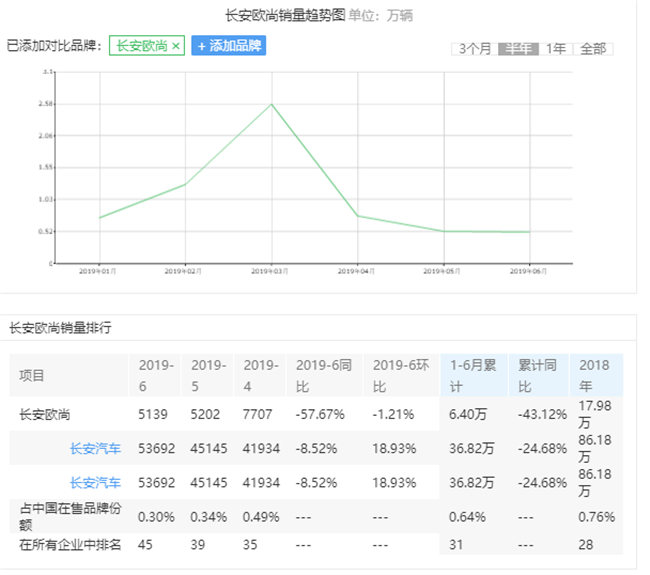Click the 2019-4 column header
Screen dimensions: 650x575
[261, 376]
